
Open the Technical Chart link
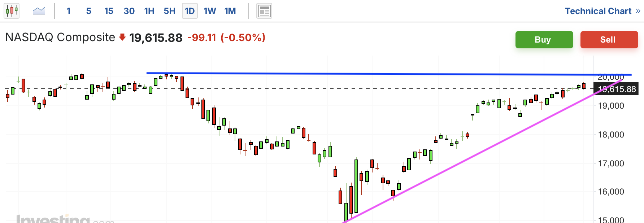[x=598, y=11]
